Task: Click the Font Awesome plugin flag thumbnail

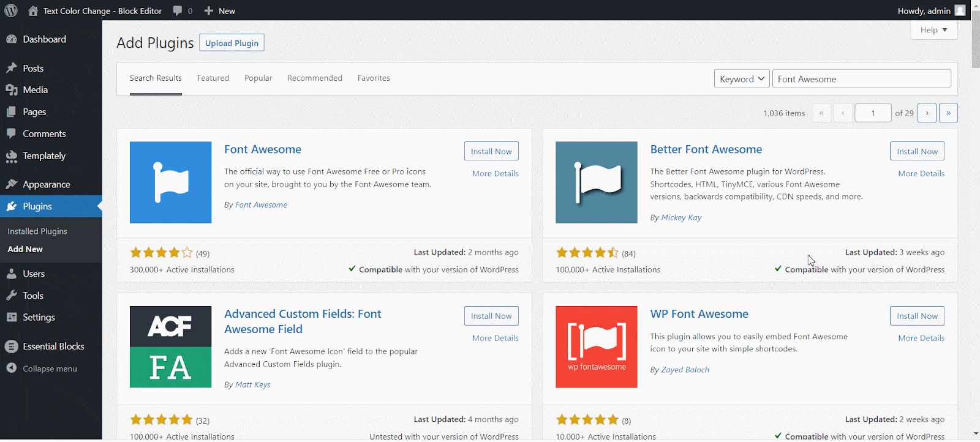Action: point(170,182)
